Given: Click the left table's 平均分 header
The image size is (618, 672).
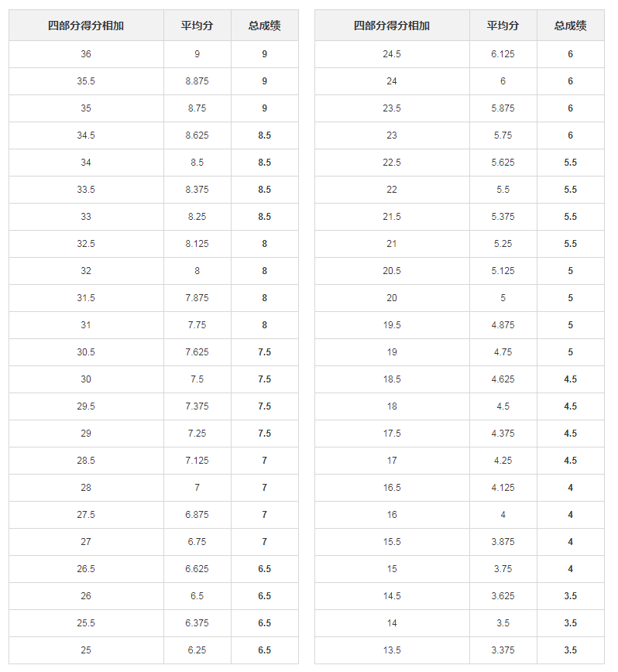Looking at the screenshot, I should pos(197,26).
